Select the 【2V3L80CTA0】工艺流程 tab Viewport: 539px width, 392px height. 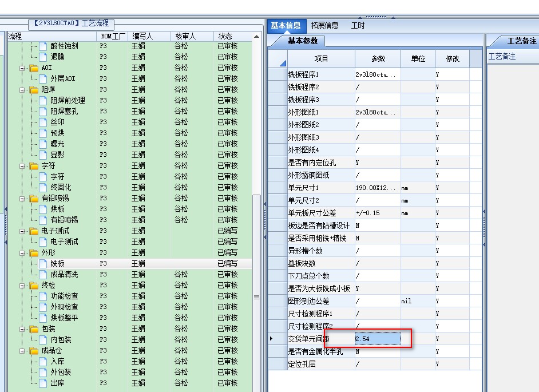[x=71, y=23]
